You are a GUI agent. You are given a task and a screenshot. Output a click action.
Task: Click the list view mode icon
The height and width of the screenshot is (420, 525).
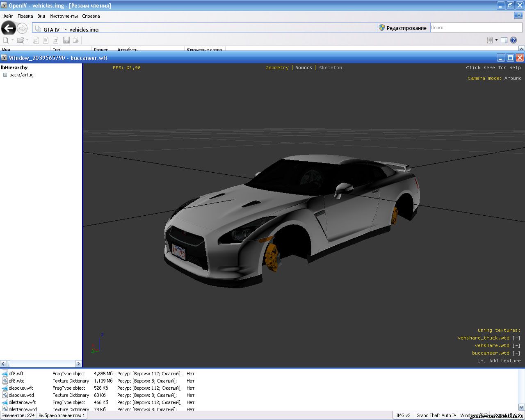pos(490,40)
